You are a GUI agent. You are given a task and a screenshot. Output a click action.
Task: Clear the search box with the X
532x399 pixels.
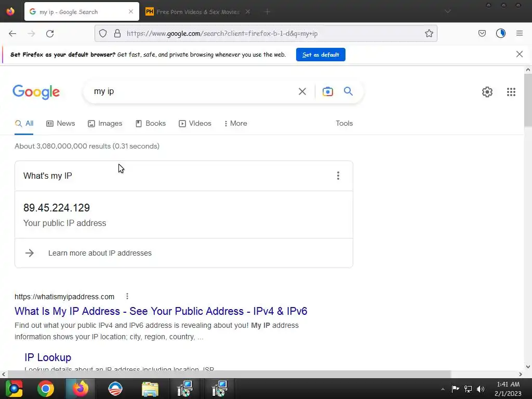pos(302,91)
